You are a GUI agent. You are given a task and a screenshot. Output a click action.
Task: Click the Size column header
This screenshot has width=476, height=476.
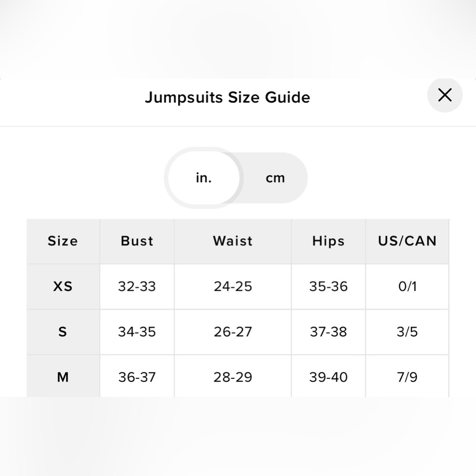[62, 241]
